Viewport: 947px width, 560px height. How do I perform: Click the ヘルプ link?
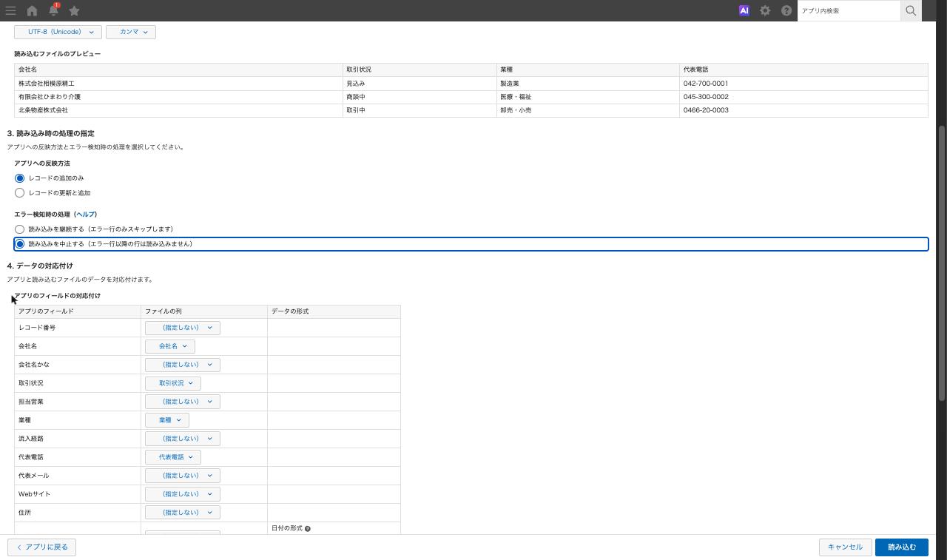(86, 215)
